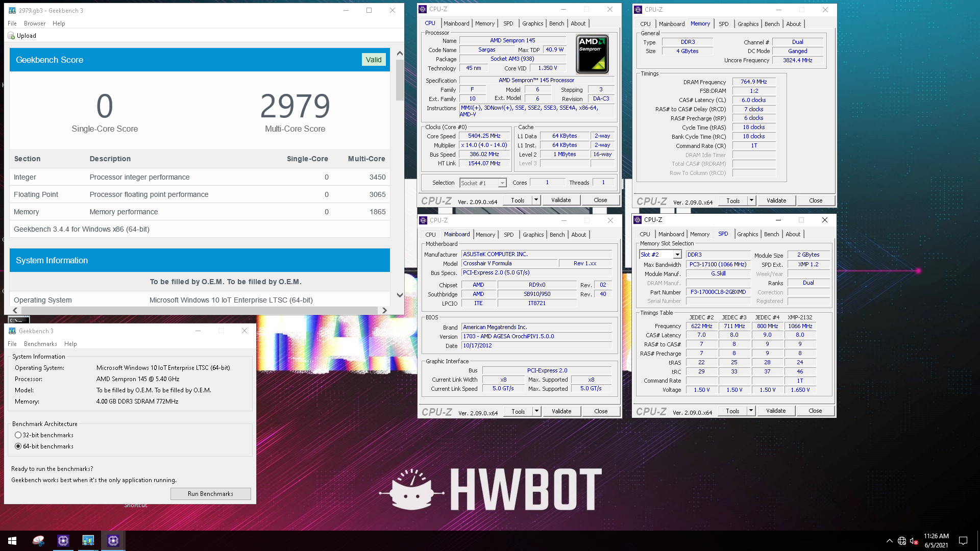The image size is (980, 551).
Task: Open Browser menu in Geekbench results
Action: pyautogui.click(x=35, y=23)
